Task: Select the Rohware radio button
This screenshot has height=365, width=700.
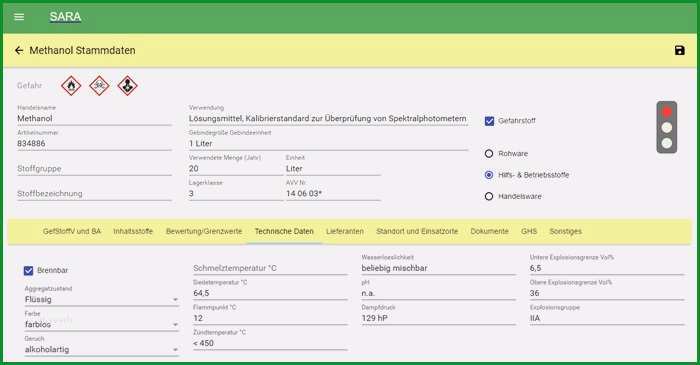Action: tap(489, 153)
